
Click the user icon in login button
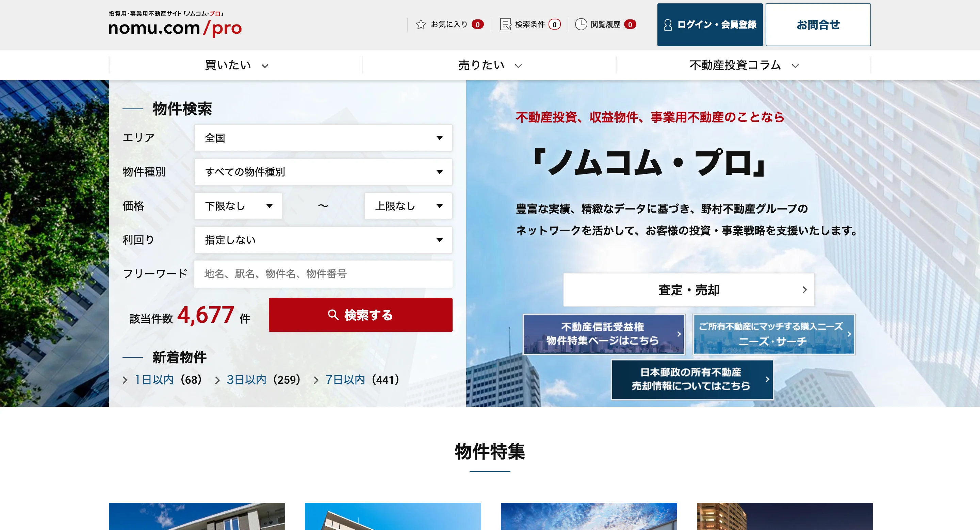point(668,25)
